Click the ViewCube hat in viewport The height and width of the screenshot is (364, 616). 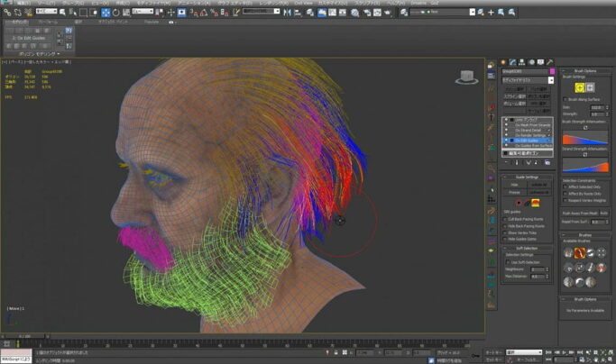[x=466, y=77]
